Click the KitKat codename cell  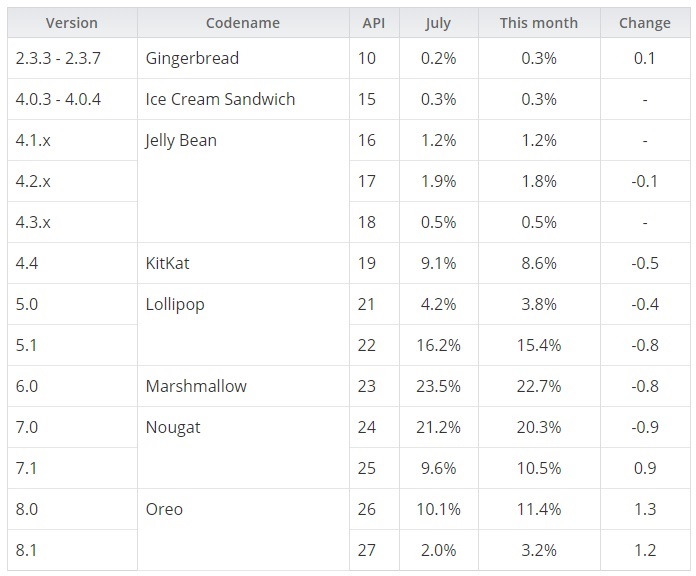click(167, 263)
